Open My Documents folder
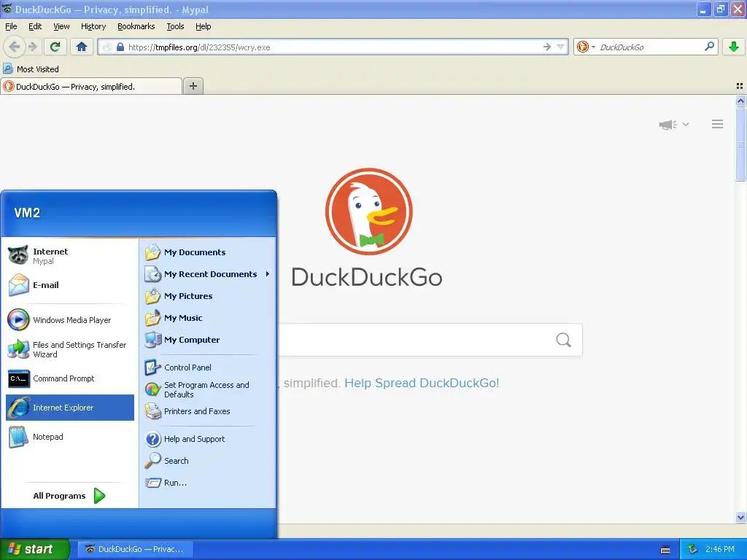 208,252
